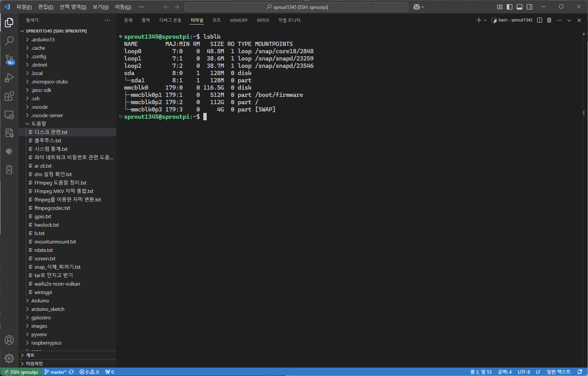The height and width of the screenshot is (376, 588).
Task: Expand Timeline section (타임라인)
Action: [67, 364]
